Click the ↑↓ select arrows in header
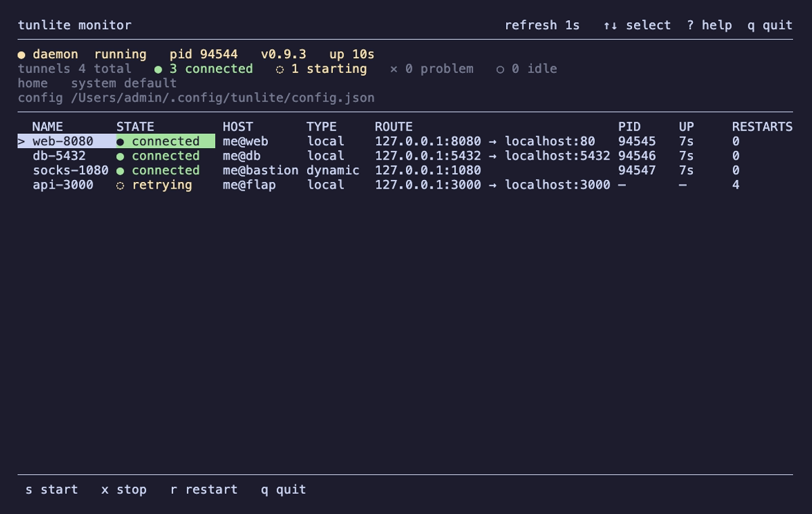 click(610, 26)
